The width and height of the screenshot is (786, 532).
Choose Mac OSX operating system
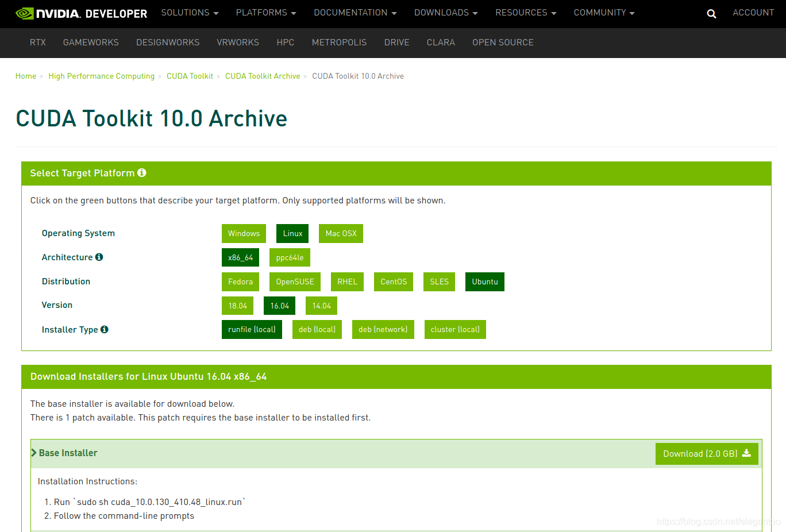click(x=341, y=233)
